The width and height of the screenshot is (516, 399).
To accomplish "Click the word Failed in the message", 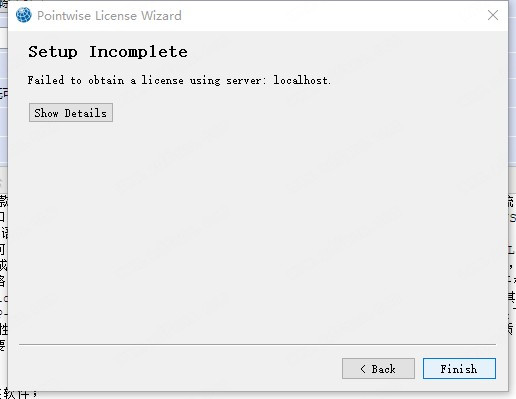I will click(46, 80).
